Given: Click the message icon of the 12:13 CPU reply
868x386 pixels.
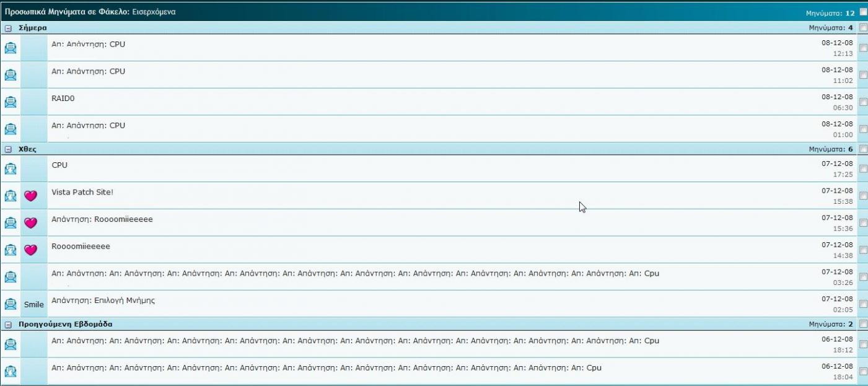Looking at the screenshot, I should pos(11,48).
